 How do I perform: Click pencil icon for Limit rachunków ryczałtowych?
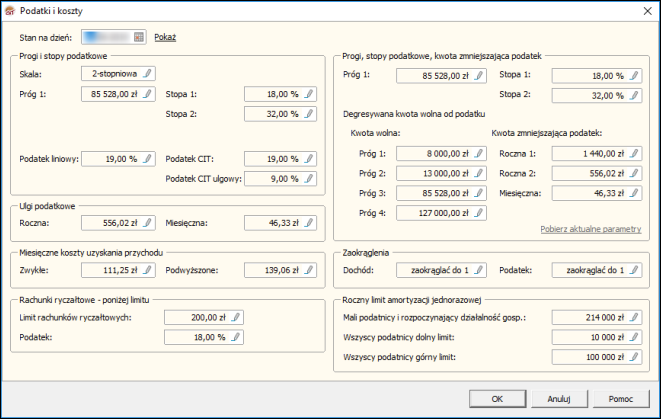pyautogui.click(x=237, y=317)
